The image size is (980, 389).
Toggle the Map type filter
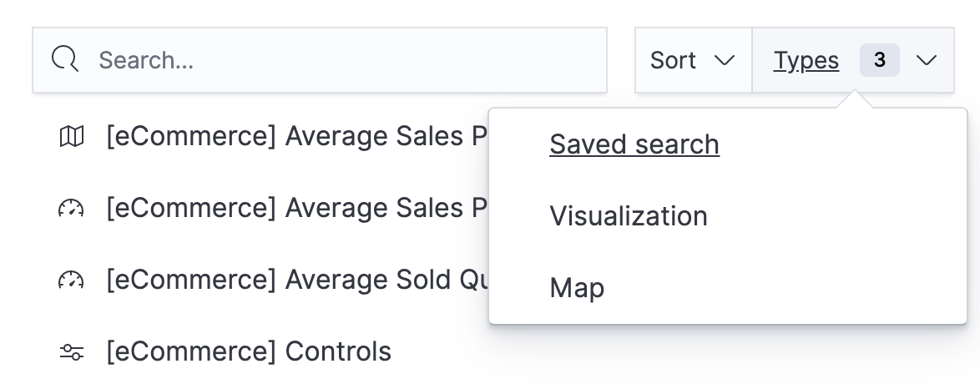pos(577,288)
